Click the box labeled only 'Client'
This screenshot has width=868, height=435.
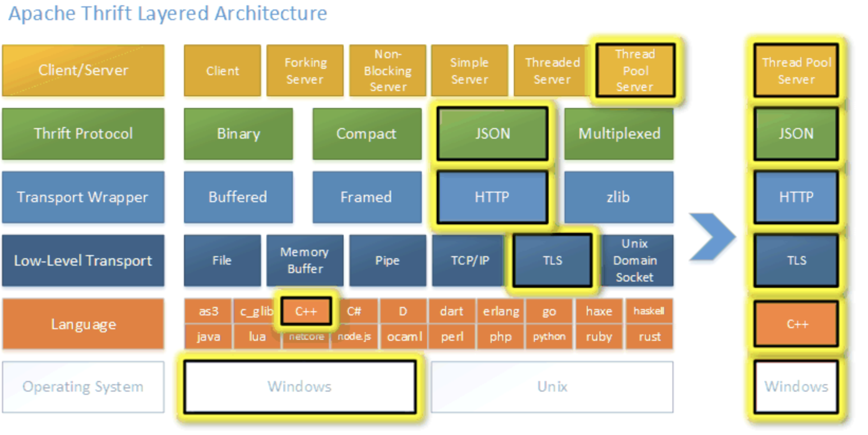coord(223,70)
